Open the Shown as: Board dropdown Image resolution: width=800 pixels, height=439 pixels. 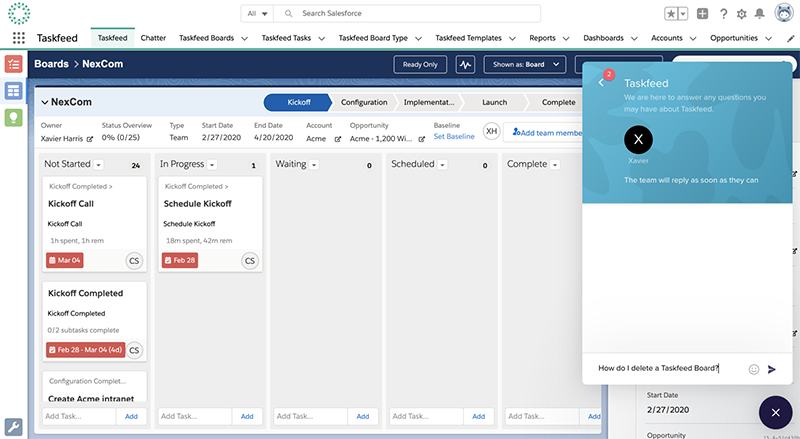[x=525, y=65]
